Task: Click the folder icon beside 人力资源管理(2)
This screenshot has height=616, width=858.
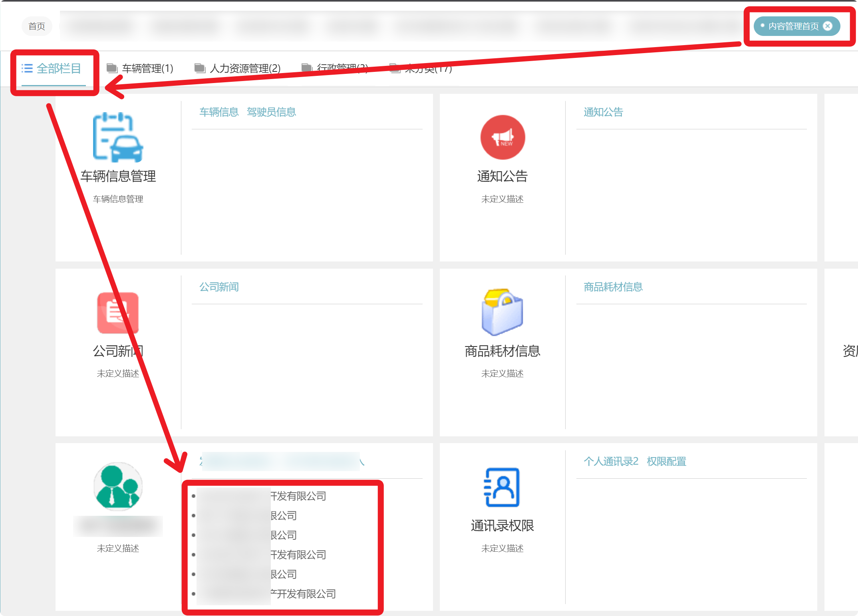Action: [200, 68]
